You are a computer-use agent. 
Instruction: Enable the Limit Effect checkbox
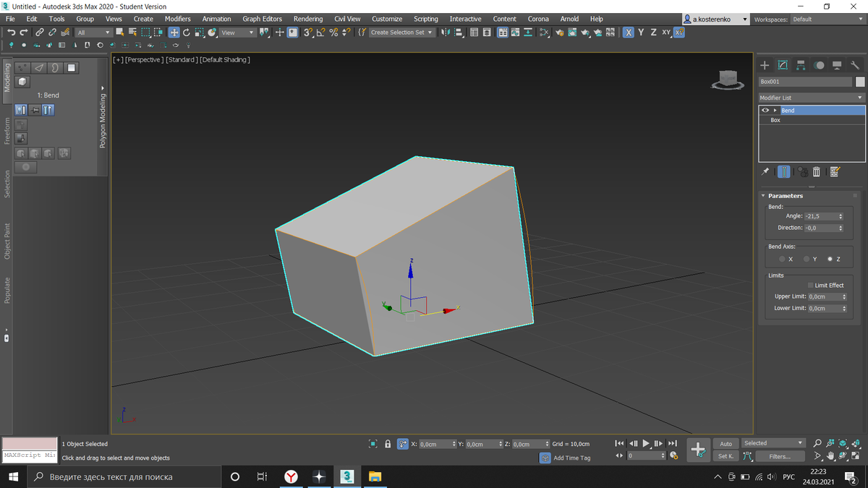click(811, 286)
